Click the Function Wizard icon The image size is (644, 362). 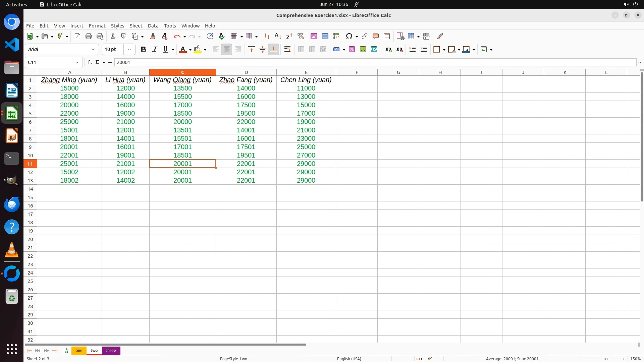pyautogui.click(x=90, y=62)
